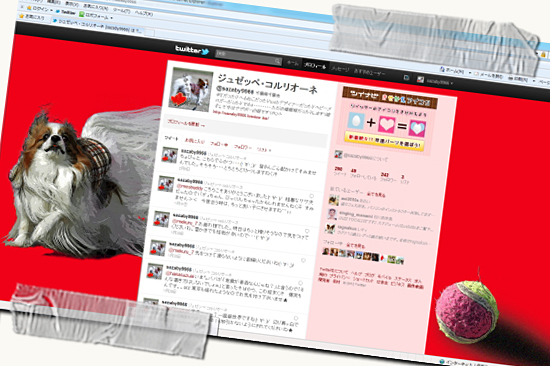Click the egg icon in the ad

pyautogui.click(x=356, y=121)
